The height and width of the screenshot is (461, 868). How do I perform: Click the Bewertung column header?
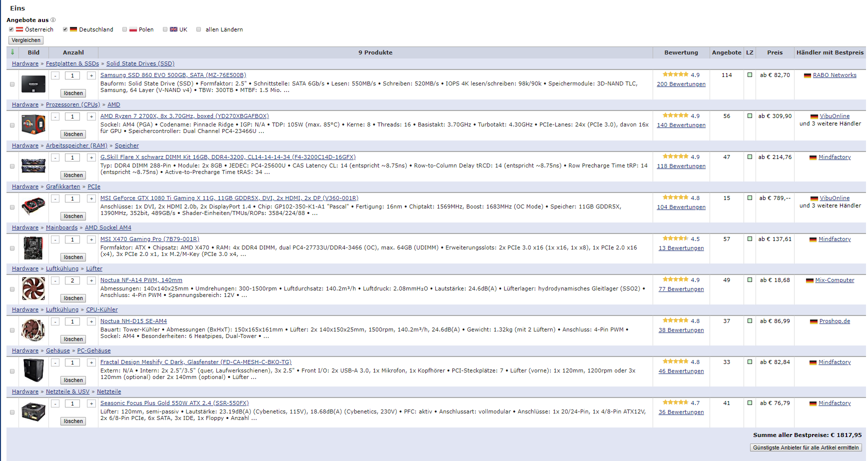(681, 52)
